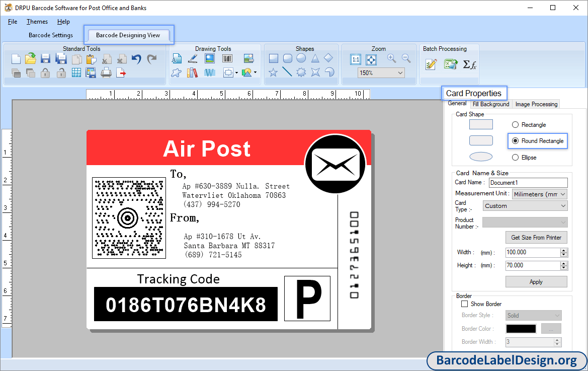Select the General properties tab
The width and height of the screenshot is (588, 371).
[457, 104]
